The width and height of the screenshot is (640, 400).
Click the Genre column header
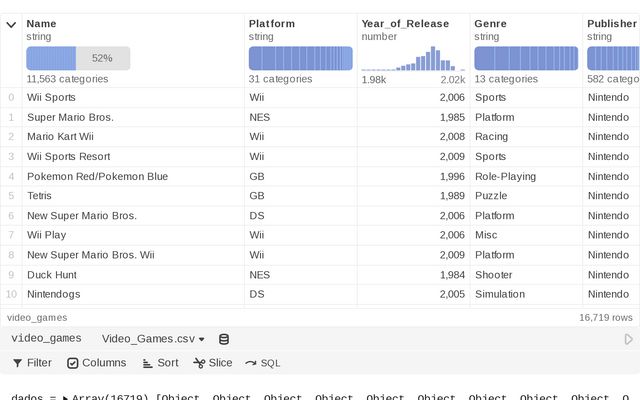pyautogui.click(x=490, y=24)
